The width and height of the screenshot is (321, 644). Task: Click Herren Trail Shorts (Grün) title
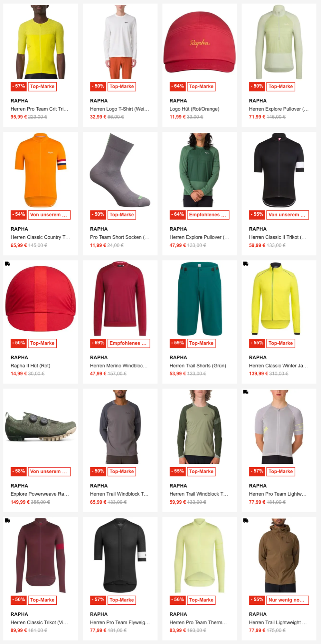[x=198, y=365]
